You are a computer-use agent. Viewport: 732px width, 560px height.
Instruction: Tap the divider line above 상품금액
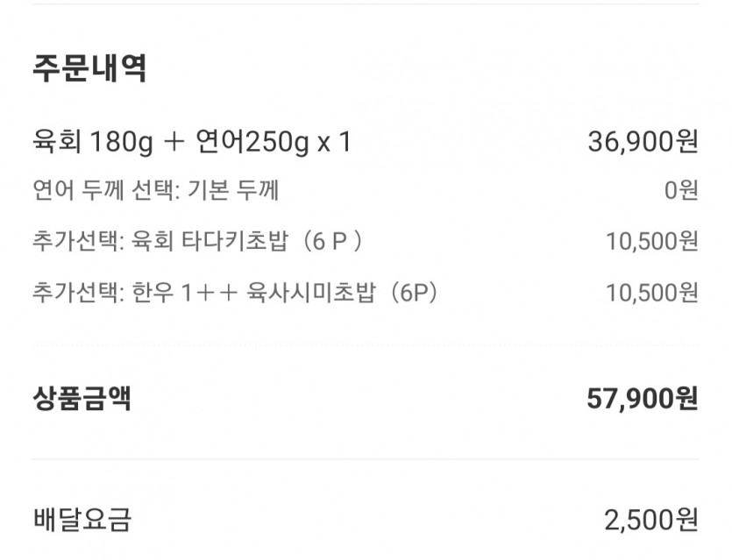tap(366, 346)
